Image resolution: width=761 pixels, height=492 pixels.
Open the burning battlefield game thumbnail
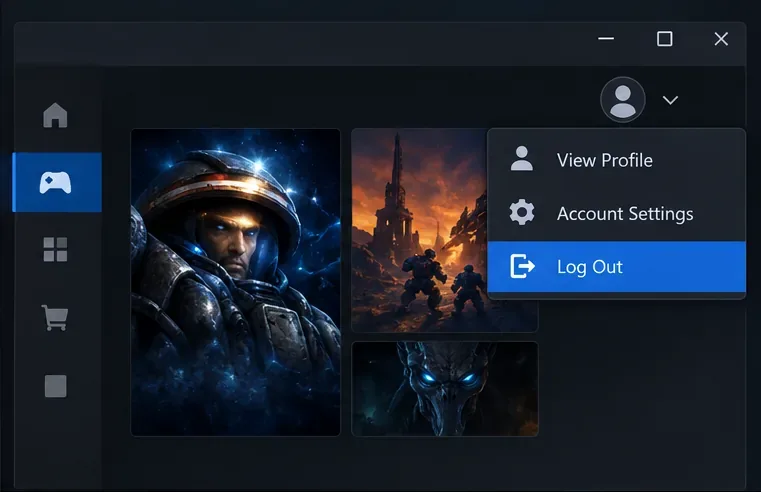(x=420, y=230)
